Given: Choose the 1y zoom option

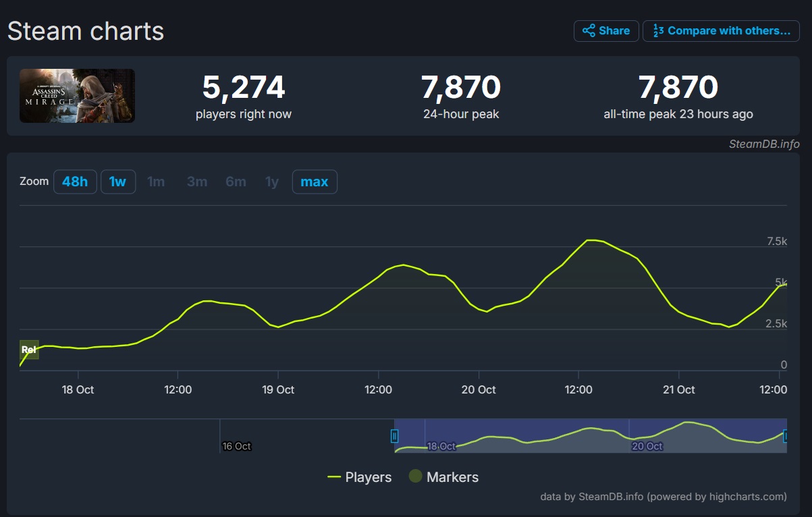Looking at the screenshot, I should pos(272,182).
